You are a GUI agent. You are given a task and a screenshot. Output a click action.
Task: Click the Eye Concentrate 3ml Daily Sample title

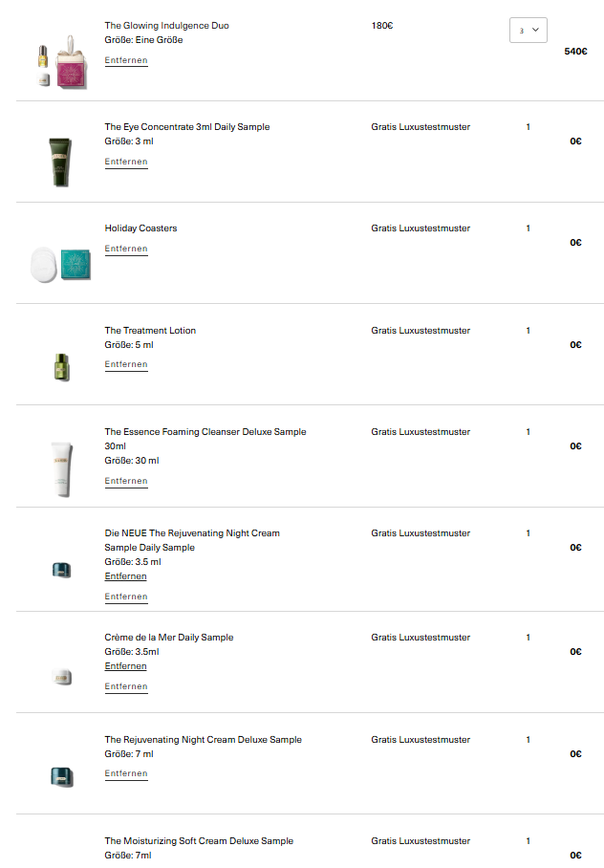coord(187,127)
